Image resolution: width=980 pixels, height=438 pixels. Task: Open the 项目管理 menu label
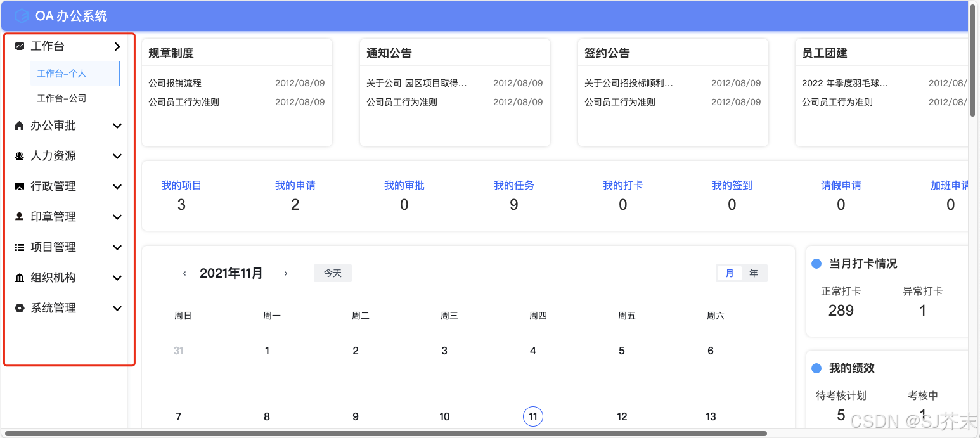[53, 247]
